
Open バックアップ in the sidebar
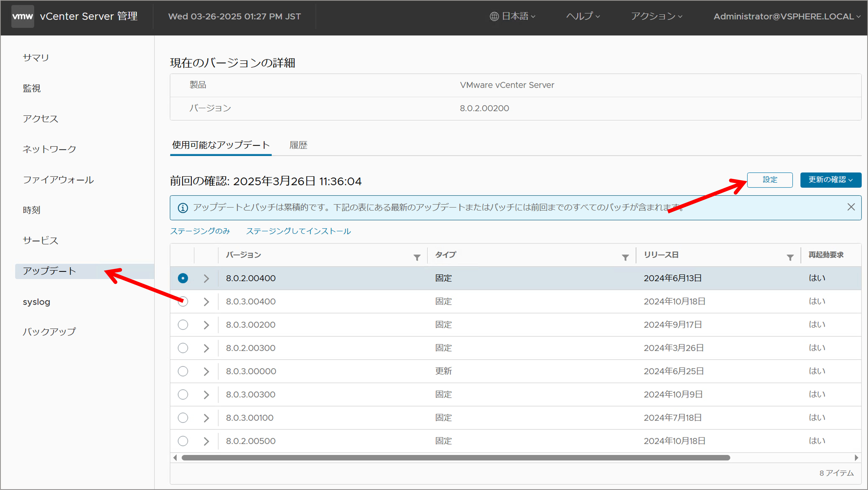(50, 332)
